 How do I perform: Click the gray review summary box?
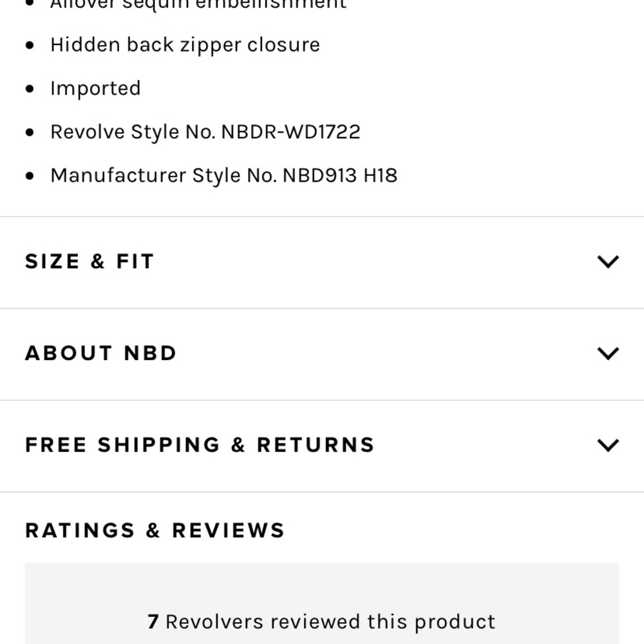[x=321, y=603]
